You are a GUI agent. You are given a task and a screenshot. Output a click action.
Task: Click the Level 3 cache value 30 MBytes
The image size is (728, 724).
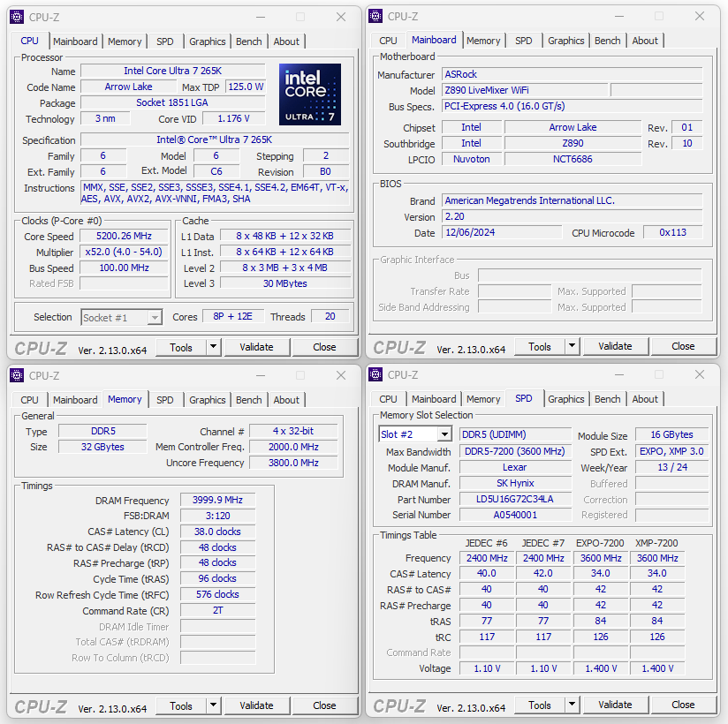coord(285,283)
